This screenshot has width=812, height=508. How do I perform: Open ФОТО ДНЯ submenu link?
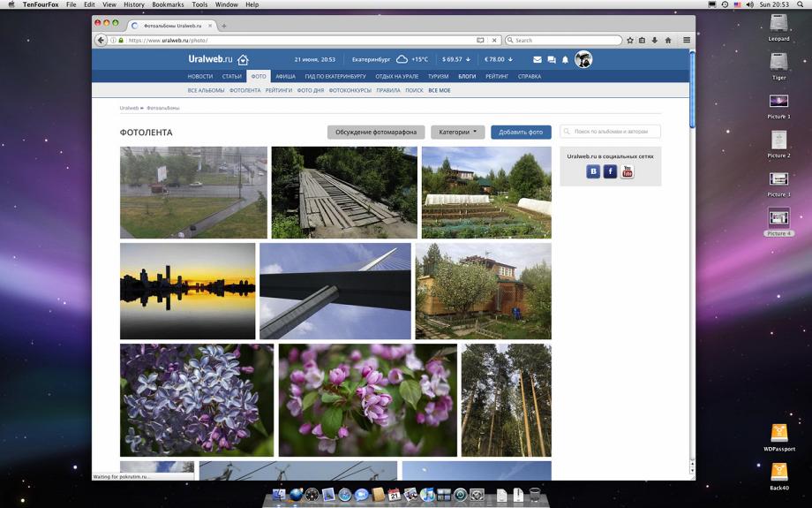(x=310, y=90)
